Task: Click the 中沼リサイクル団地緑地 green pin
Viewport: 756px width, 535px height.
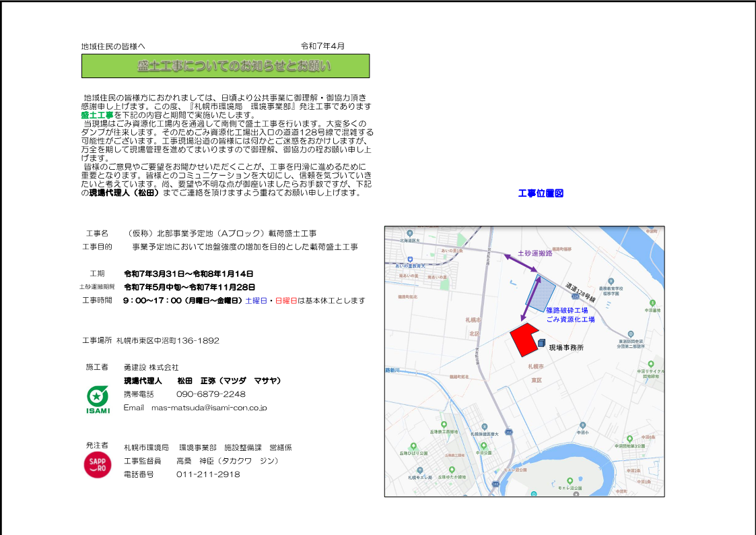Action: tap(650, 364)
